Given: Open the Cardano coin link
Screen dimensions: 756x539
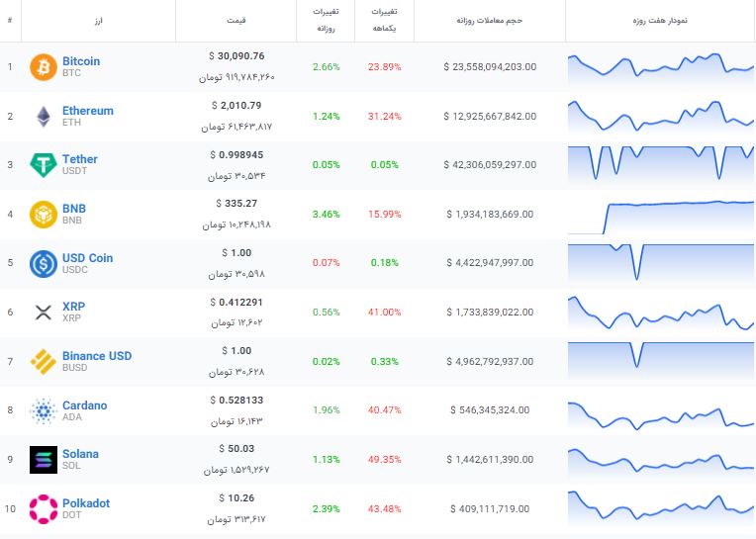Looking at the screenshot, I should point(84,405).
